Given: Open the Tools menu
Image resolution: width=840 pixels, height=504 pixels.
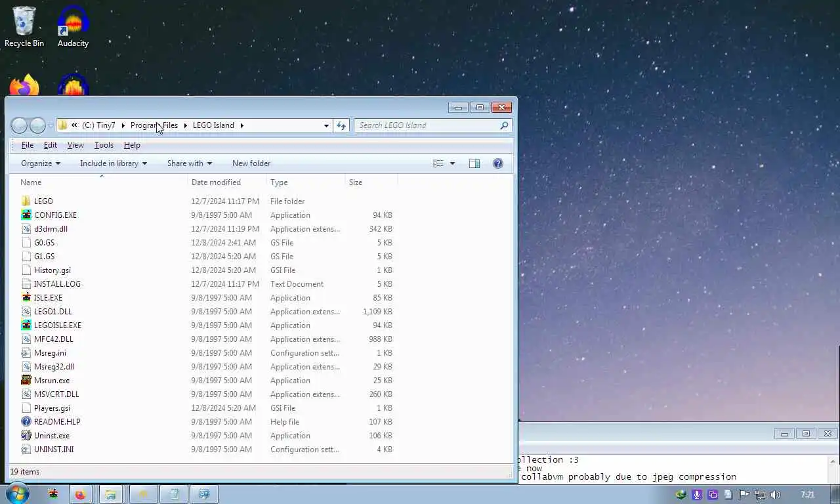Looking at the screenshot, I should 104,145.
